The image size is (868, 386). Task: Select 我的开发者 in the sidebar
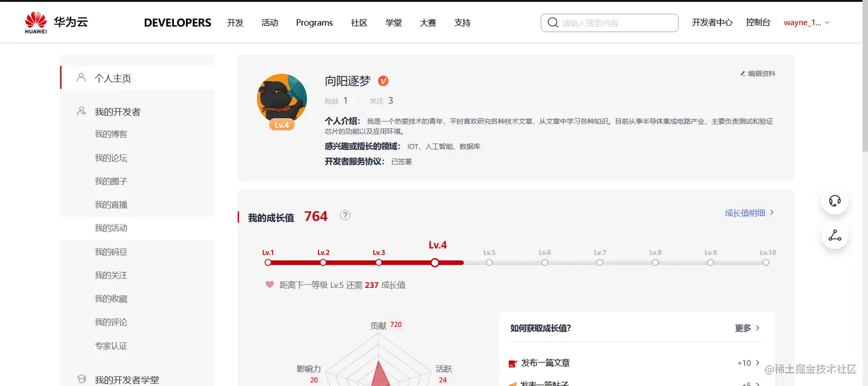point(118,112)
